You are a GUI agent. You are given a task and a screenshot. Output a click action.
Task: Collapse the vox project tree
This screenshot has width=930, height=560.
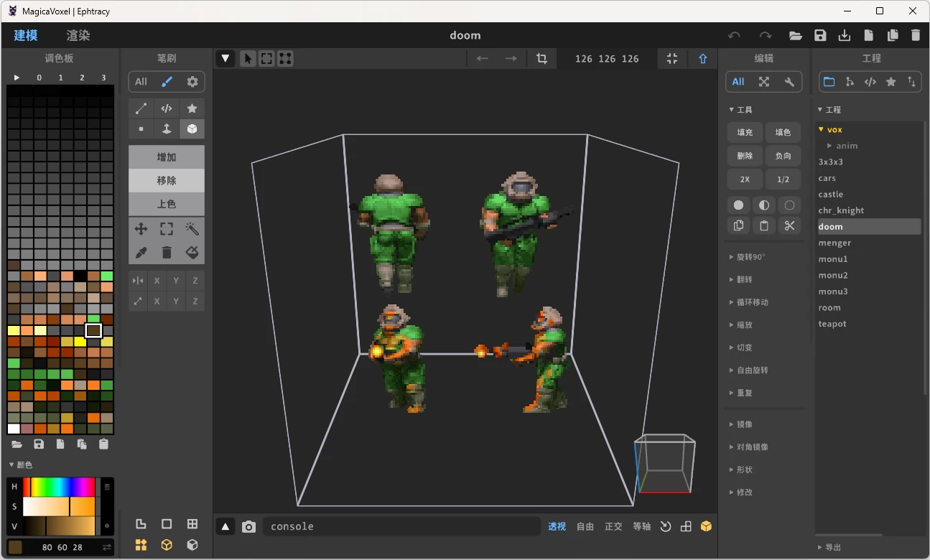[821, 129]
